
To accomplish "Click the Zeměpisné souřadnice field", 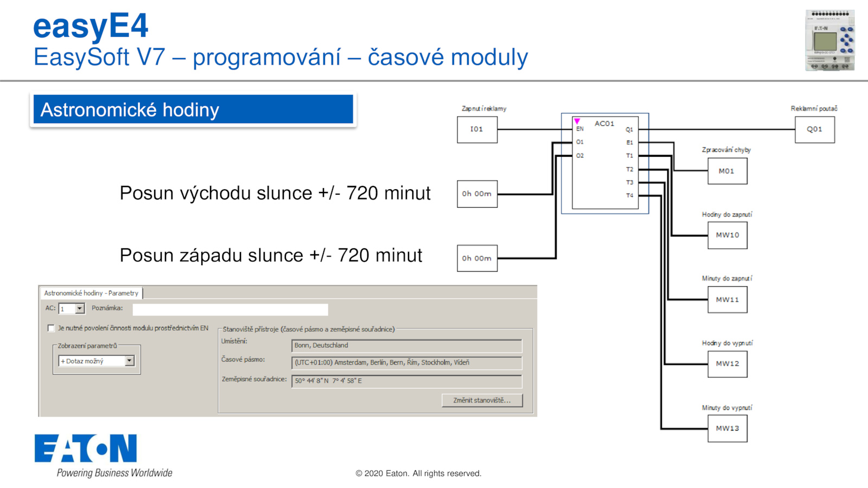I will coord(407,381).
